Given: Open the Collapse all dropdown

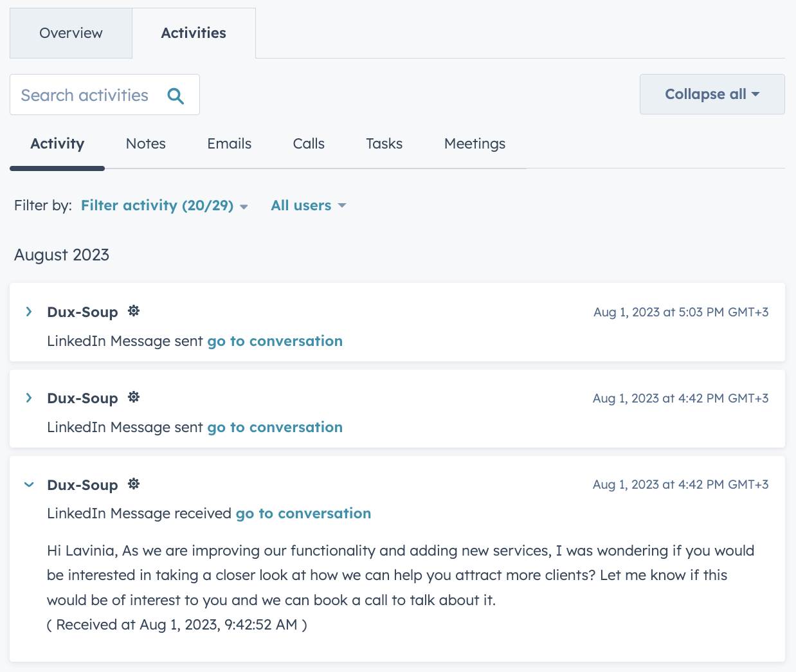Looking at the screenshot, I should coord(712,94).
